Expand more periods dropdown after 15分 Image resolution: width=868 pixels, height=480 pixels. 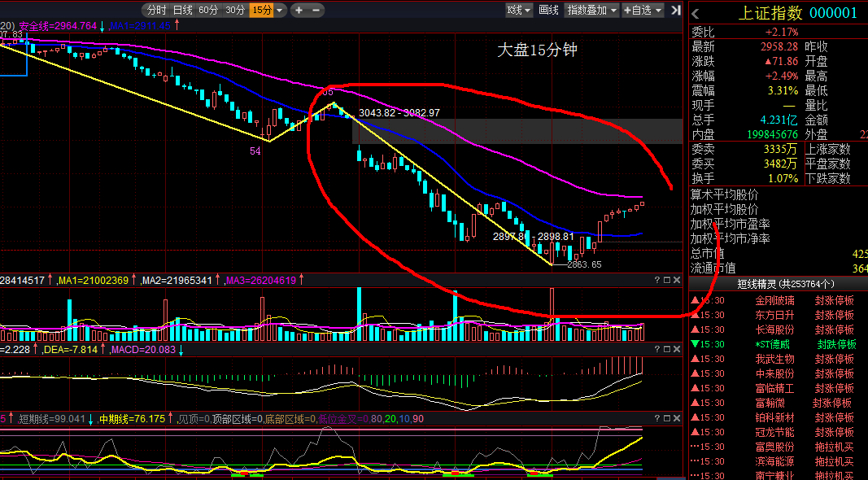tap(280, 10)
